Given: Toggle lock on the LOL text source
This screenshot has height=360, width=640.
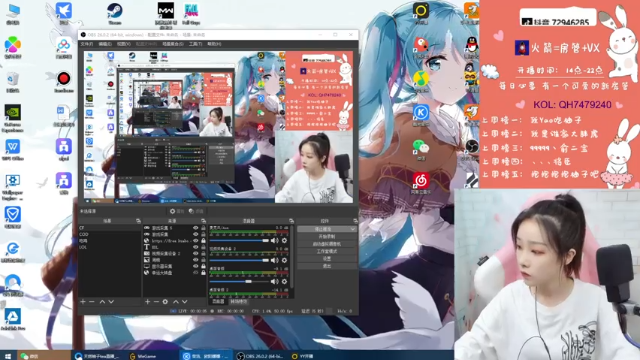Looking at the screenshot, I should coord(203,247).
